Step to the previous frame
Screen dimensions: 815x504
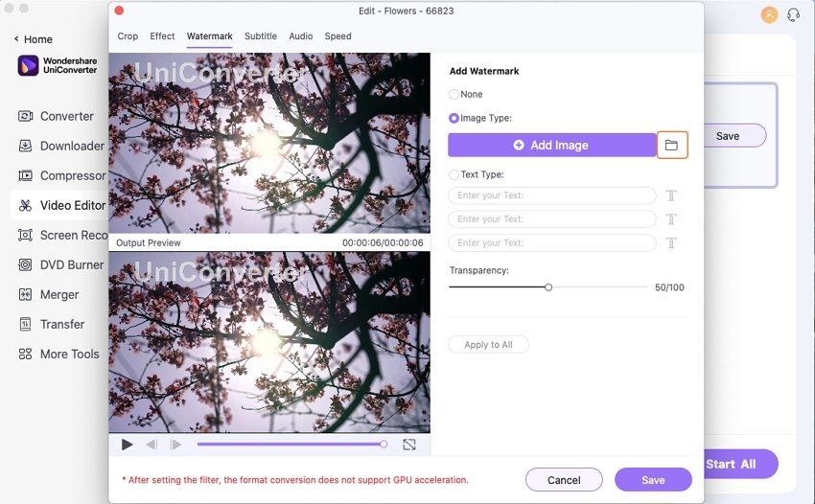151,445
